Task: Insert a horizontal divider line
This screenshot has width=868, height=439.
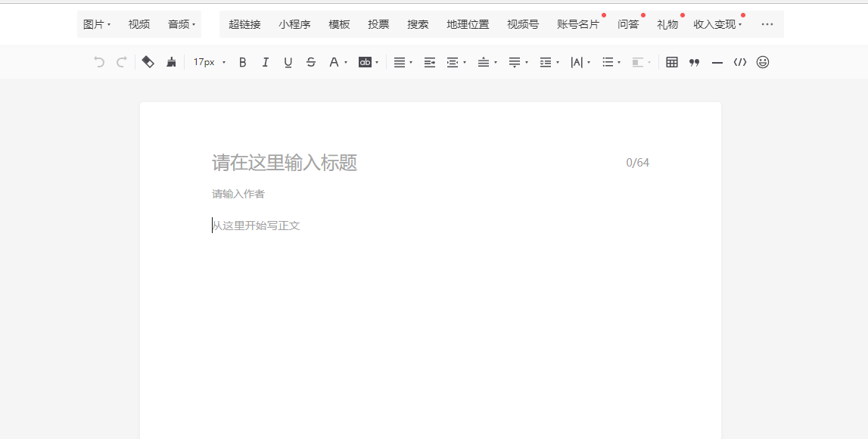Action: [x=717, y=62]
